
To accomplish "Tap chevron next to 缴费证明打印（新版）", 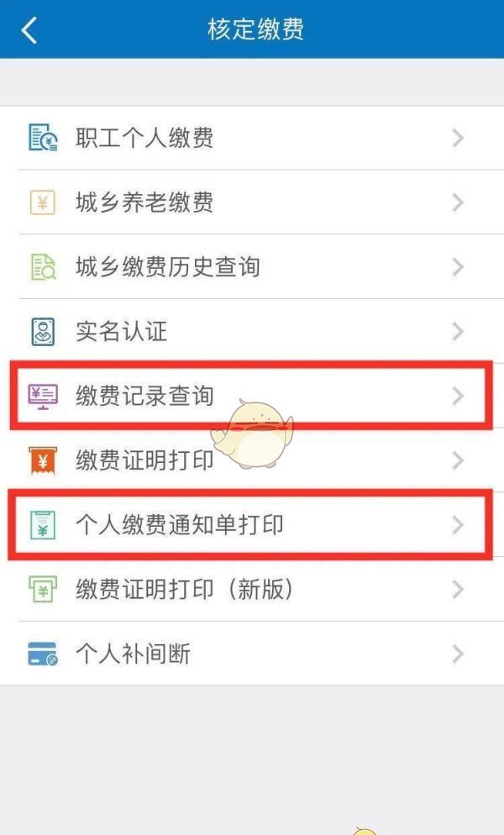I will (458, 590).
